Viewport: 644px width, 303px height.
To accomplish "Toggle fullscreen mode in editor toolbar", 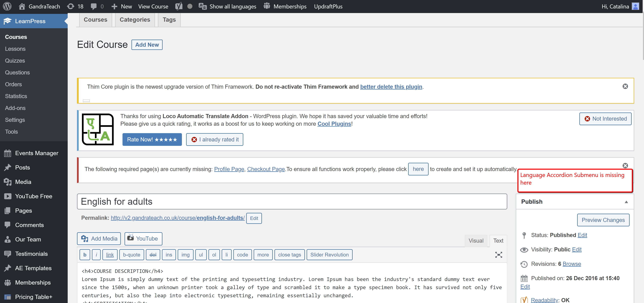I will click(x=498, y=255).
